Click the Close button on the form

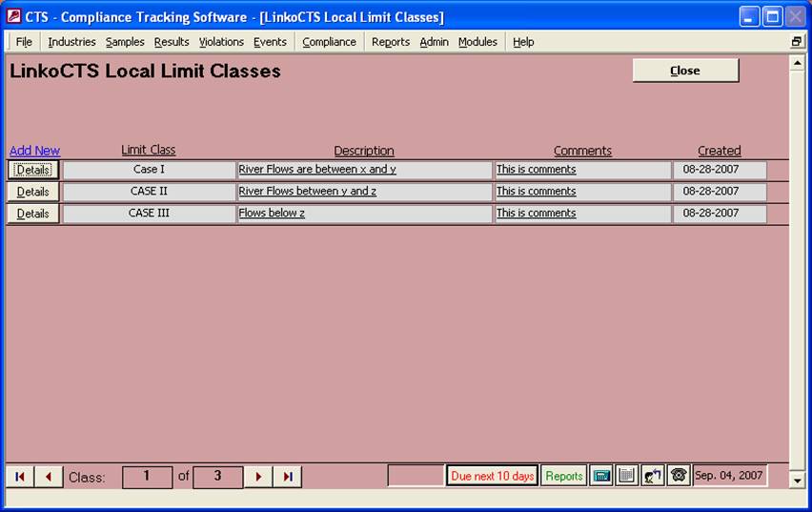685,71
